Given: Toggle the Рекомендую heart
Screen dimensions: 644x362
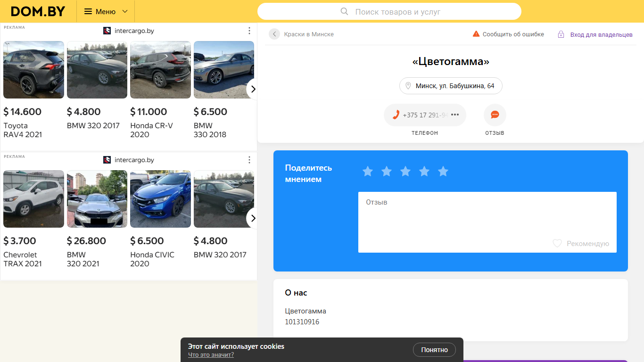Looking at the screenshot, I should [557, 243].
